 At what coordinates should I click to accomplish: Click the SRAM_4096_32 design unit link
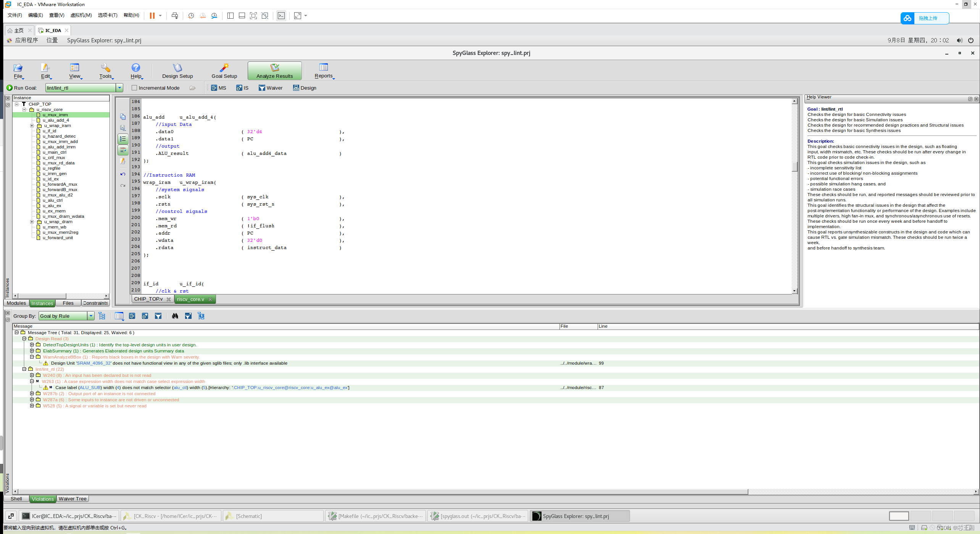[x=93, y=364]
